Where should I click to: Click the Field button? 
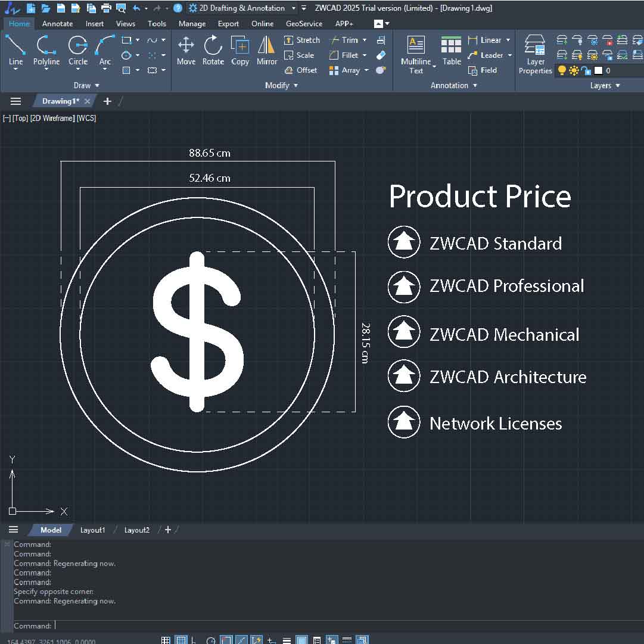pyautogui.click(x=483, y=70)
